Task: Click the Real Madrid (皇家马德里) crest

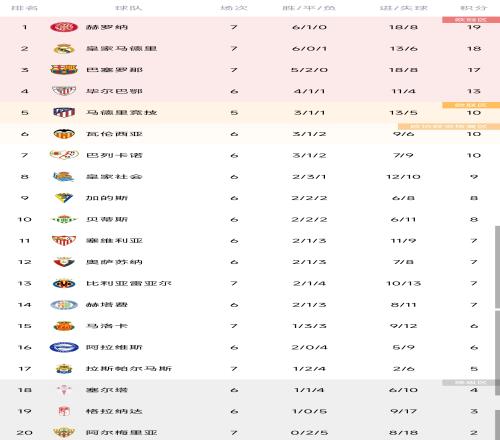Action: [x=64, y=49]
